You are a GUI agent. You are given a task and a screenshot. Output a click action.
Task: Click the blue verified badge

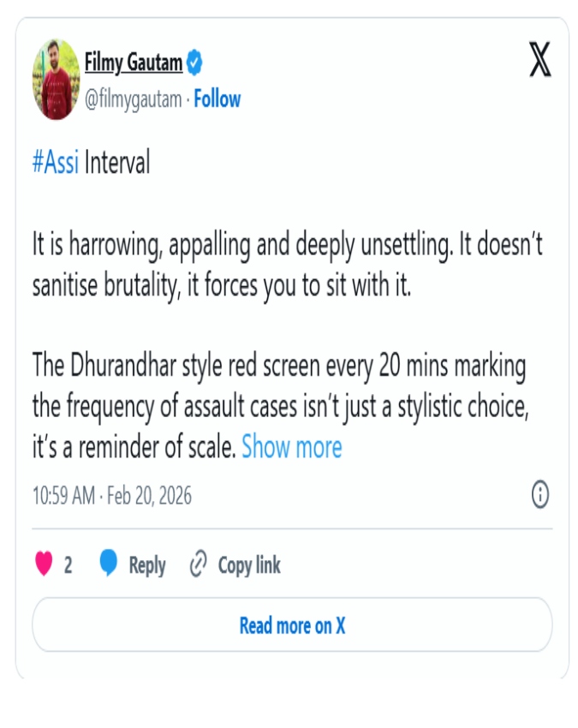195,62
